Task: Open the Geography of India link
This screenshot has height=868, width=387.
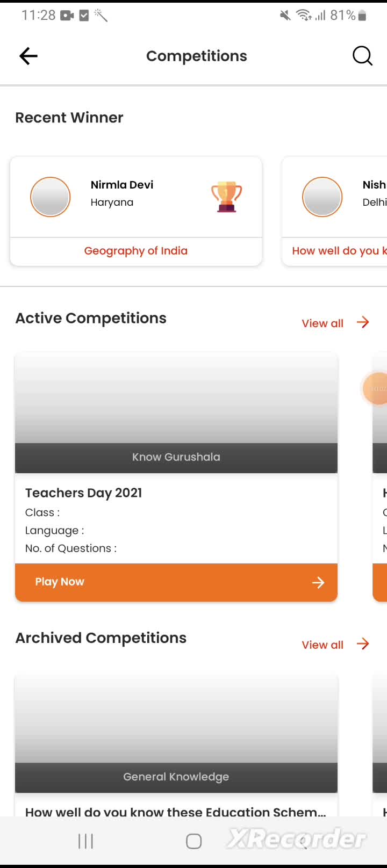Action: click(x=136, y=251)
